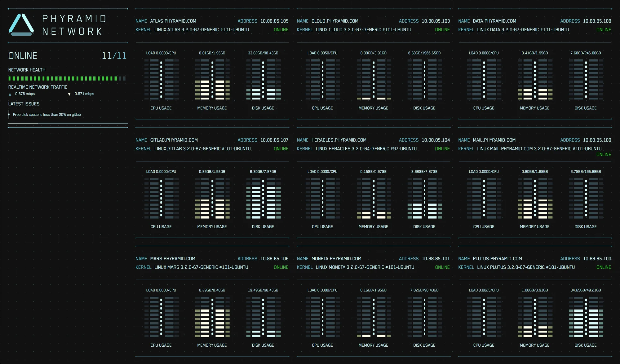Click the 6.30GB/7.87GB disk value
This screenshot has width=620, height=364.
pos(263,172)
